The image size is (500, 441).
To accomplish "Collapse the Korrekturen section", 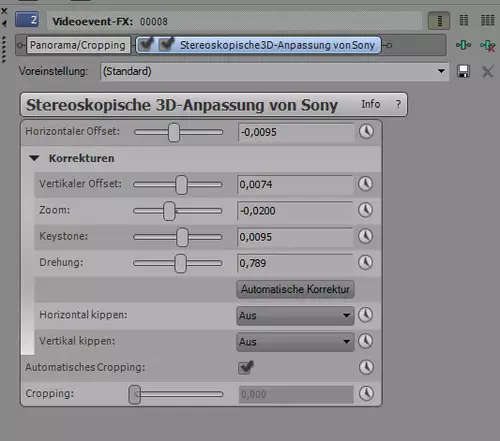I will pos(34,158).
